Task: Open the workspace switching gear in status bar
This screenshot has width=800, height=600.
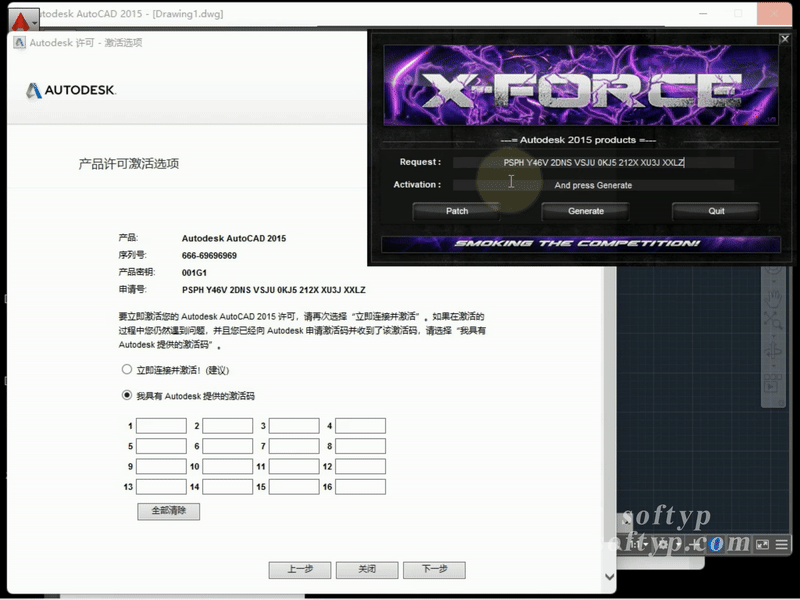Action: tap(663, 544)
